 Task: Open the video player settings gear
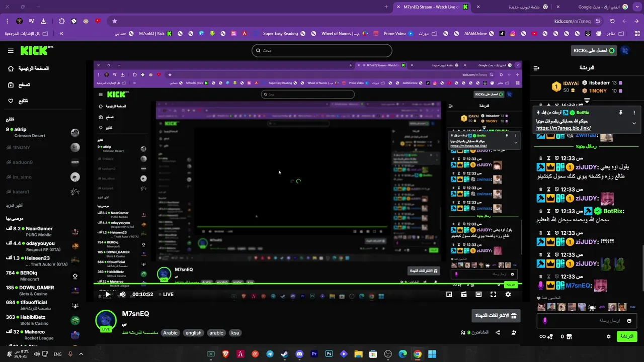click(x=508, y=295)
